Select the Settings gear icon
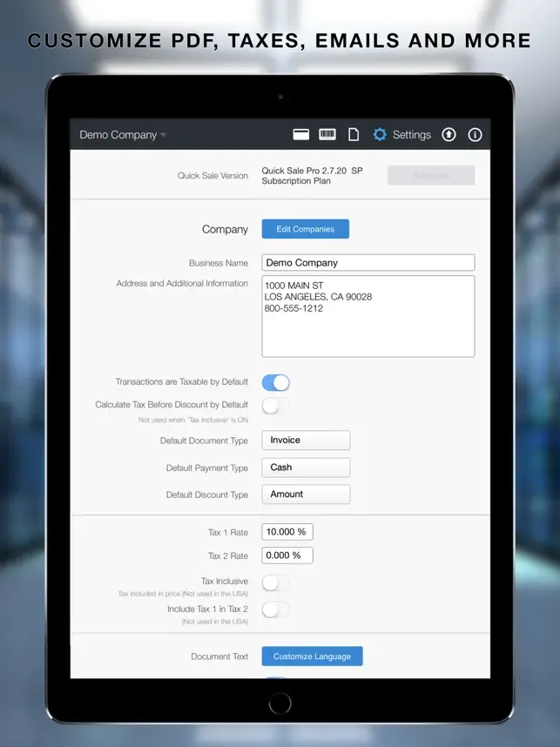560x747 pixels. (x=380, y=134)
